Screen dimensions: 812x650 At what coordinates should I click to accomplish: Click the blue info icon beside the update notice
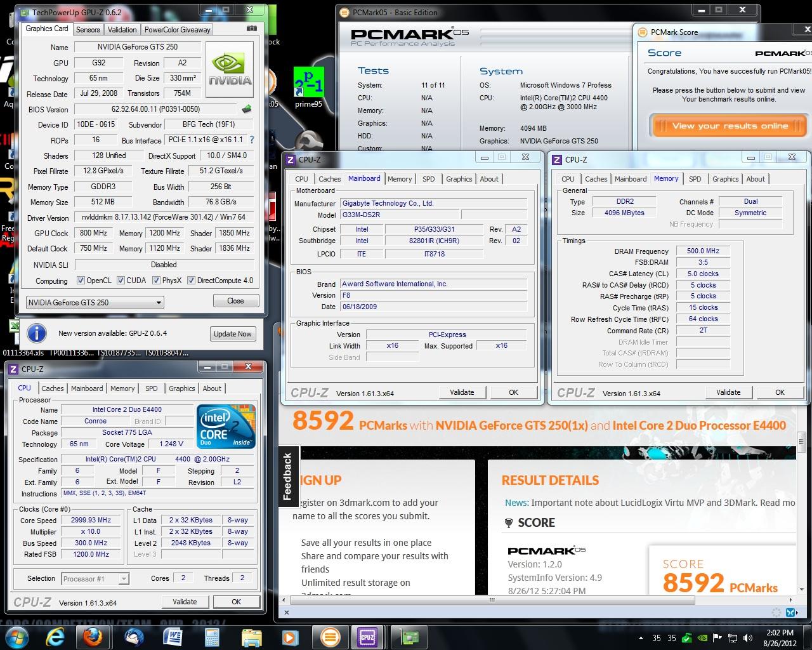point(37,333)
